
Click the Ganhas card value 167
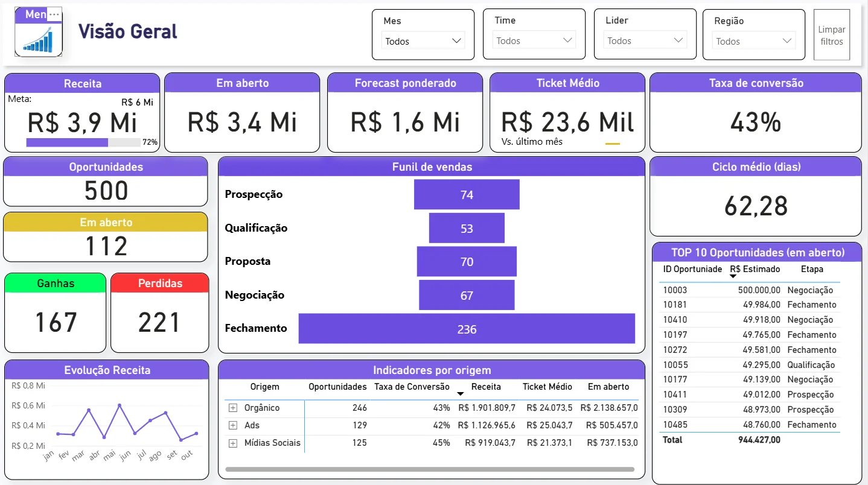coord(56,322)
